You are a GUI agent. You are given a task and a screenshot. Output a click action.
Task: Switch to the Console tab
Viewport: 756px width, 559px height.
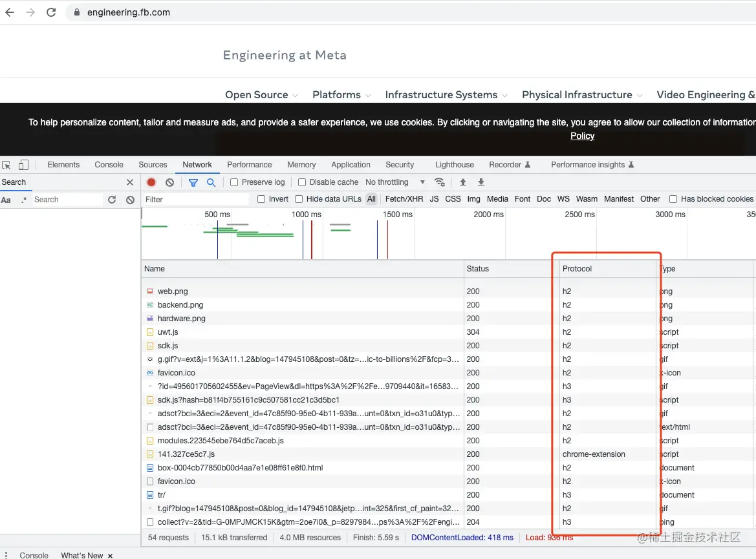click(109, 165)
